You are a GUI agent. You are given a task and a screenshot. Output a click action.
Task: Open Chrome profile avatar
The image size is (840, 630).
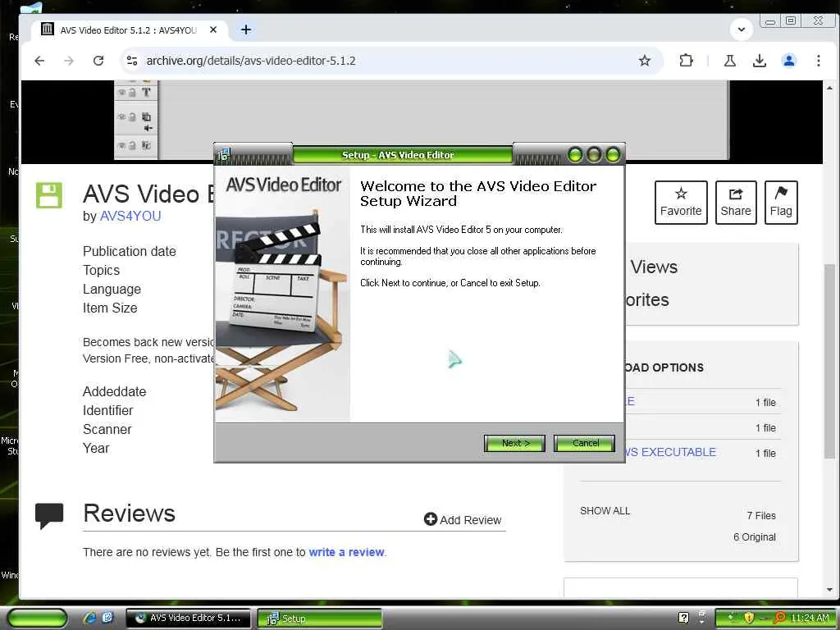tap(788, 61)
